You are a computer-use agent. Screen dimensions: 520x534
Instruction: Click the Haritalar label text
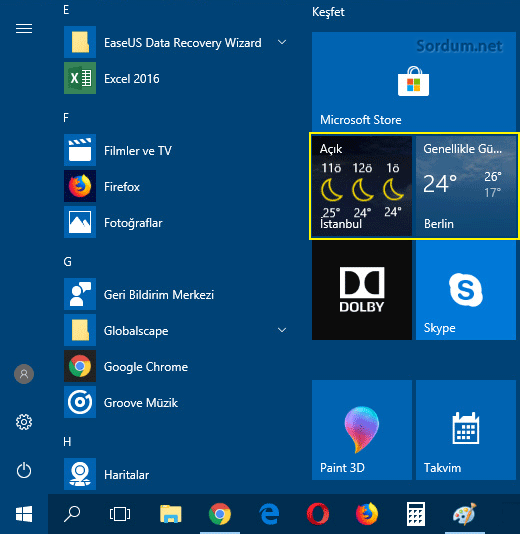127,475
